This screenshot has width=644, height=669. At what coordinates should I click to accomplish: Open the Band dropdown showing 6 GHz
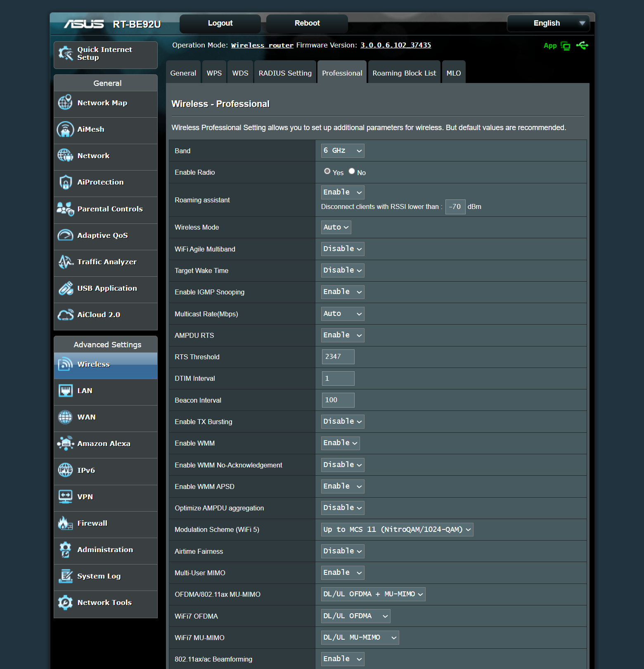tap(343, 151)
